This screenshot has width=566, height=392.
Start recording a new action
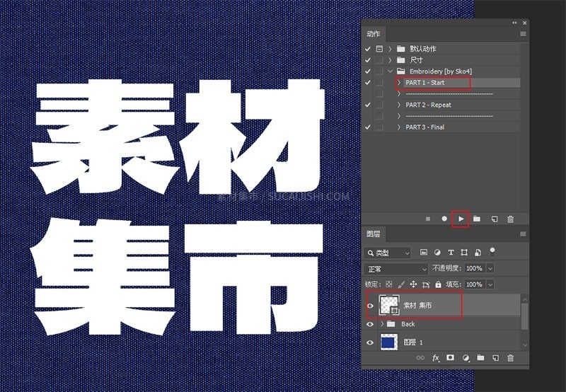[444, 219]
